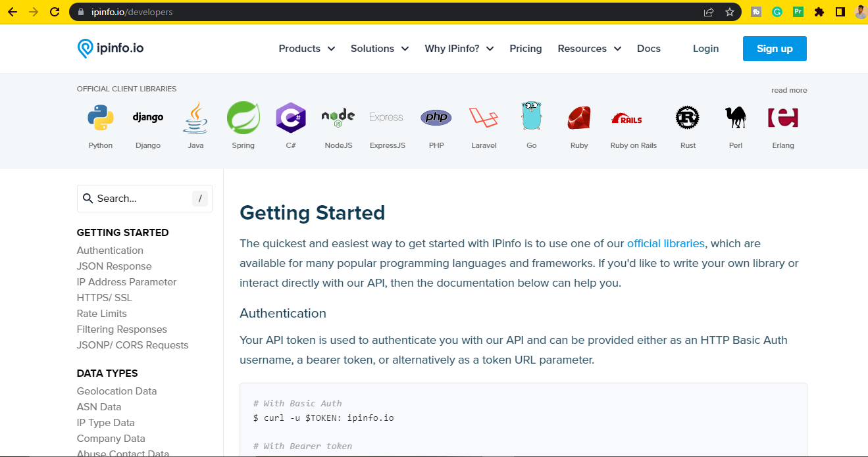This screenshot has height=457, width=868.
Task: Expand the Why IPinfo? dropdown
Action: tap(459, 49)
